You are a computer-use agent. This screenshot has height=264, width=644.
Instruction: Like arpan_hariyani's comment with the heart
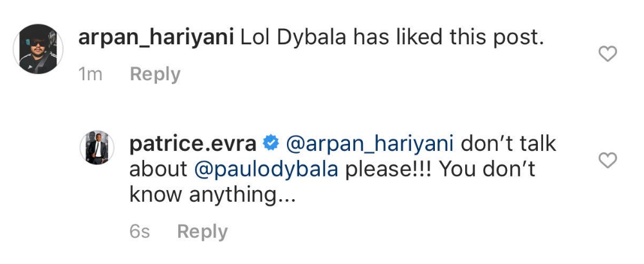607,54
